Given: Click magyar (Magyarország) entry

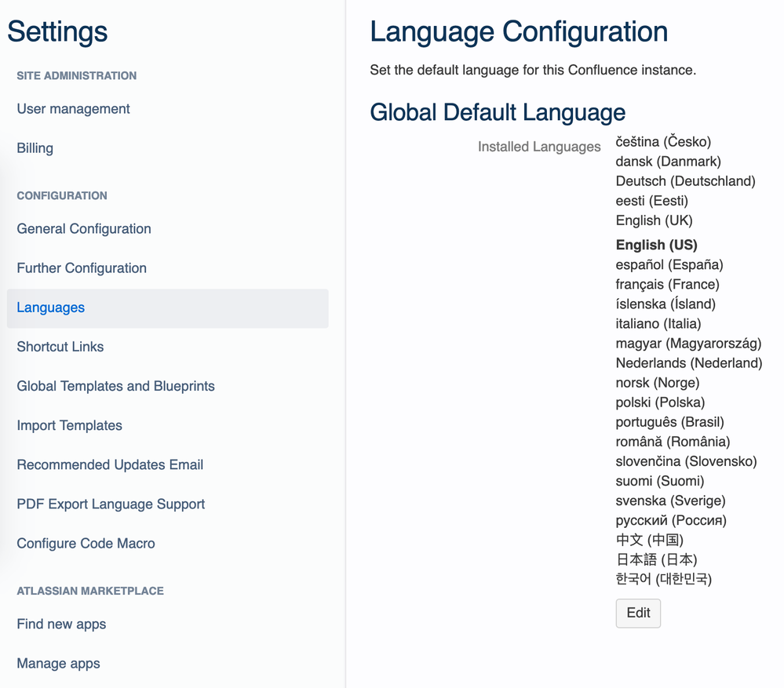Looking at the screenshot, I should point(688,344).
